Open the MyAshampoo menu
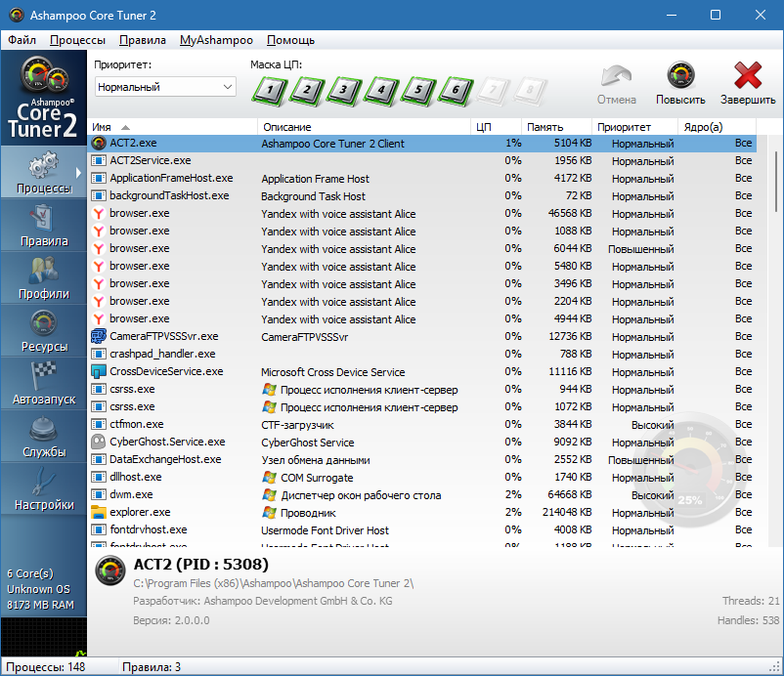The image size is (784, 676). [x=216, y=40]
